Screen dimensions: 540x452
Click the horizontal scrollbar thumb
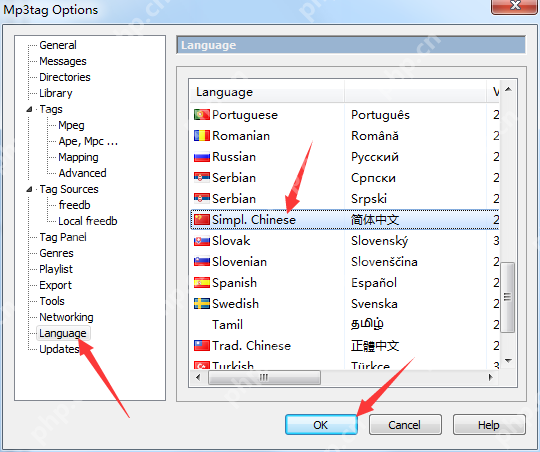pos(264,378)
